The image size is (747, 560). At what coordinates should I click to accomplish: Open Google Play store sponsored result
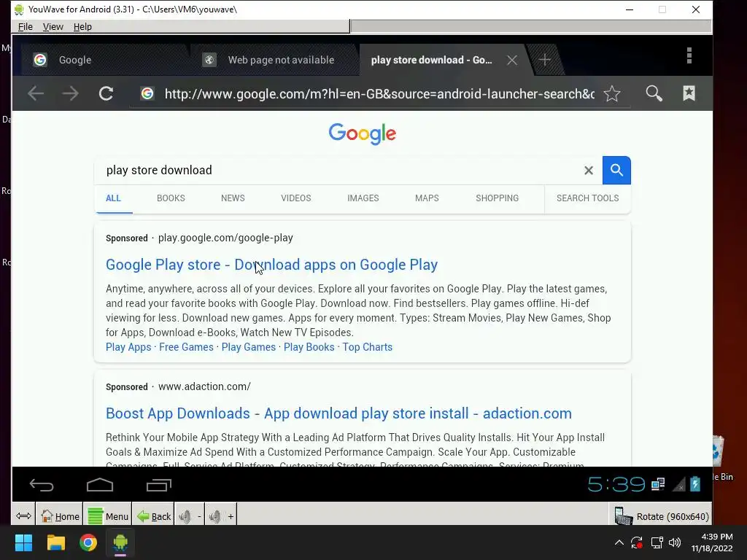[271, 265]
